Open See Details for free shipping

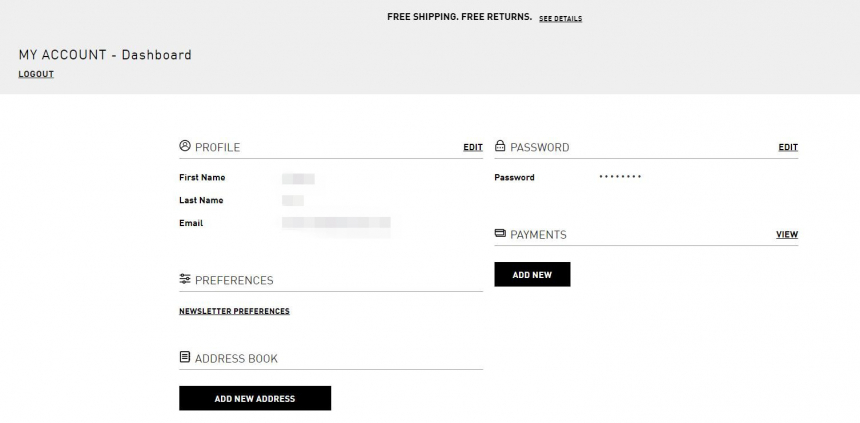[560, 18]
